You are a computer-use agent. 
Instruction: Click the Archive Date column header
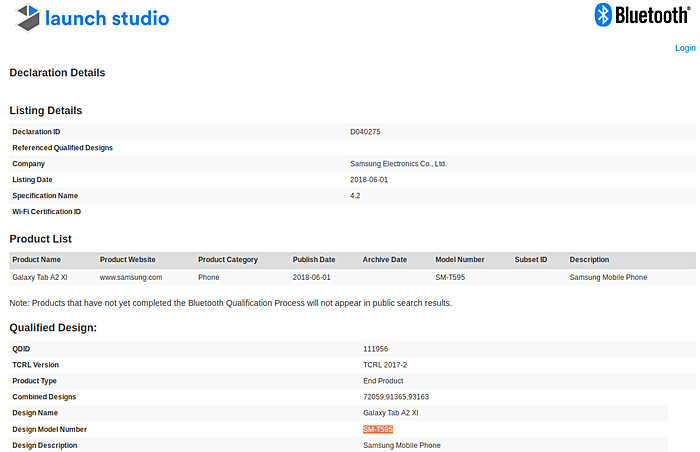(384, 260)
